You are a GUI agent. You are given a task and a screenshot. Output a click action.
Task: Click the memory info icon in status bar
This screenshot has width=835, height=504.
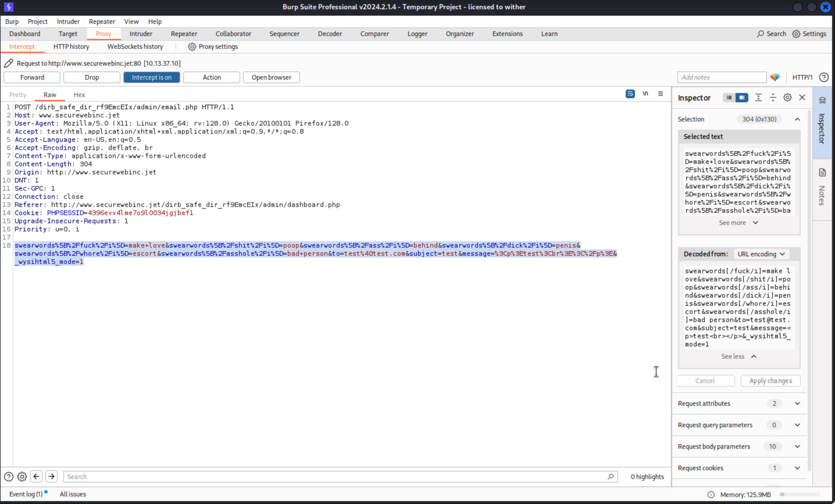pyautogui.click(x=711, y=494)
